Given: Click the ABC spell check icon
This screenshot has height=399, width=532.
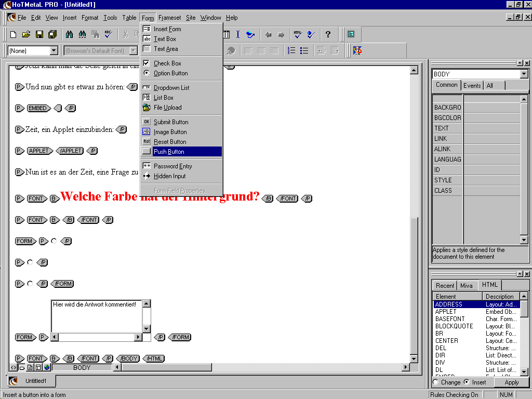Looking at the screenshot, I should point(108,35).
